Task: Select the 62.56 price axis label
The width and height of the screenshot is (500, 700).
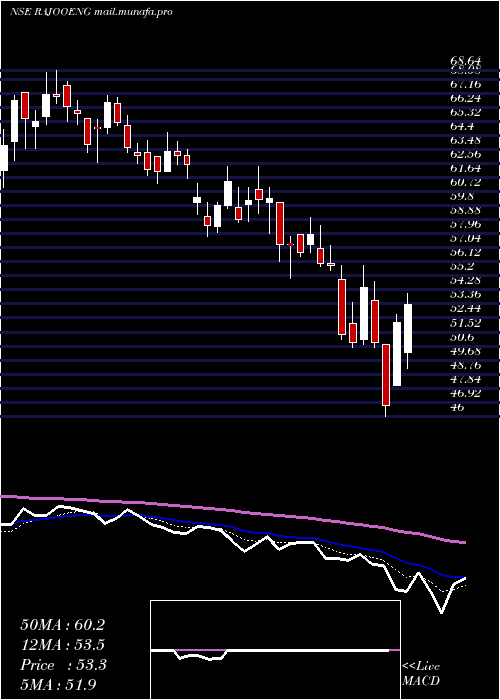Action: pyautogui.click(x=466, y=154)
